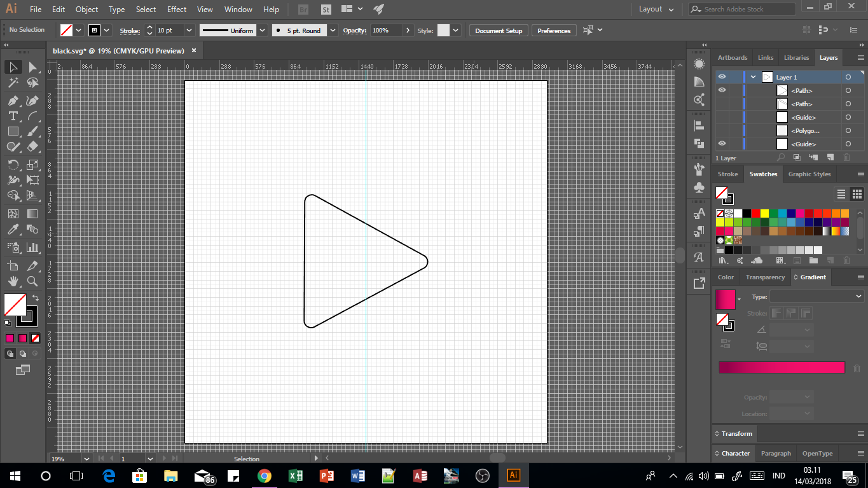
Task: Swap fill and stroke colors
Action: coord(35,297)
